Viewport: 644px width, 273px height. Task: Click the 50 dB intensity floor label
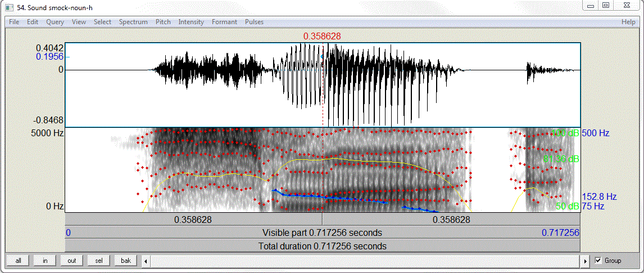click(x=568, y=206)
